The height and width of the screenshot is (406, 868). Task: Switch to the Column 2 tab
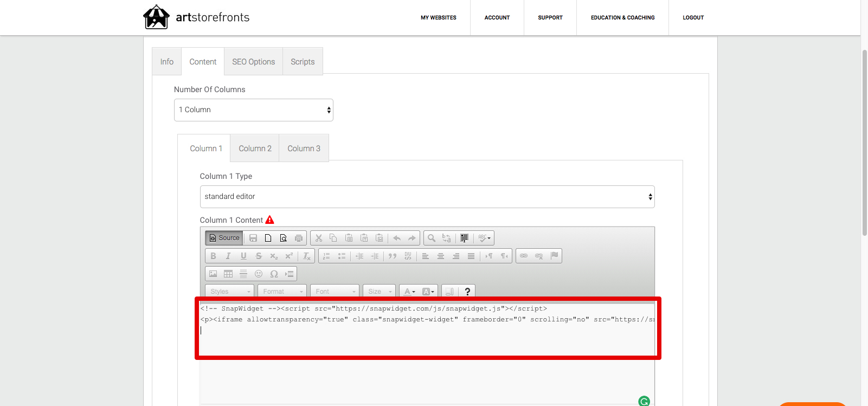[x=255, y=149]
